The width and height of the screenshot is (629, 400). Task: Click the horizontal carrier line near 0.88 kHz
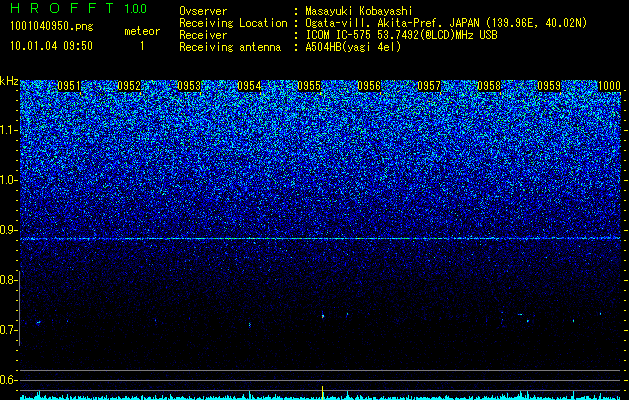pyautogui.click(x=320, y=239)
